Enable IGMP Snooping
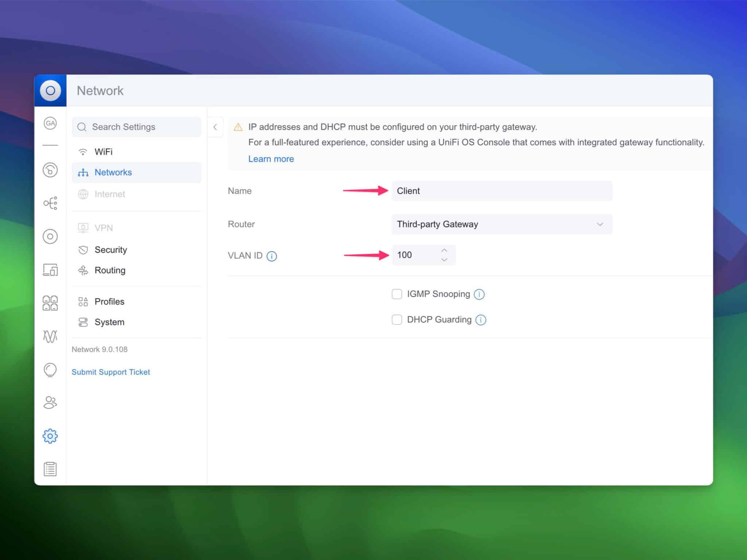The width and height of the screenshot is (747, 560). coord(397,294)
